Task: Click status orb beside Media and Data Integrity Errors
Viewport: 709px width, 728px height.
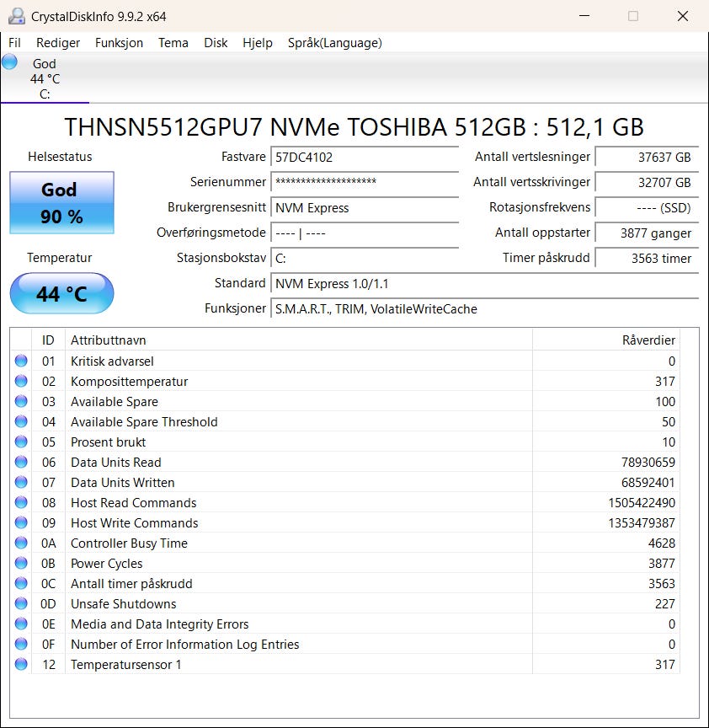Action: (21, 624)
